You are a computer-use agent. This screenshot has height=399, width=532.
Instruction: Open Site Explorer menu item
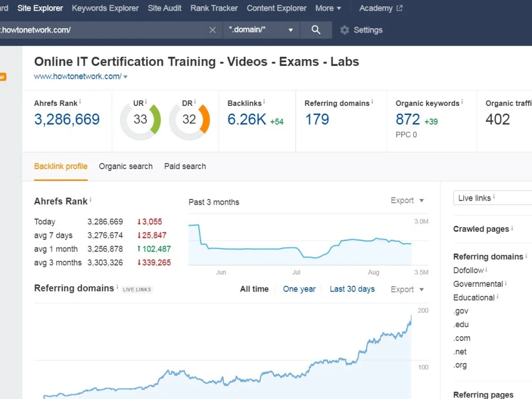40,8
